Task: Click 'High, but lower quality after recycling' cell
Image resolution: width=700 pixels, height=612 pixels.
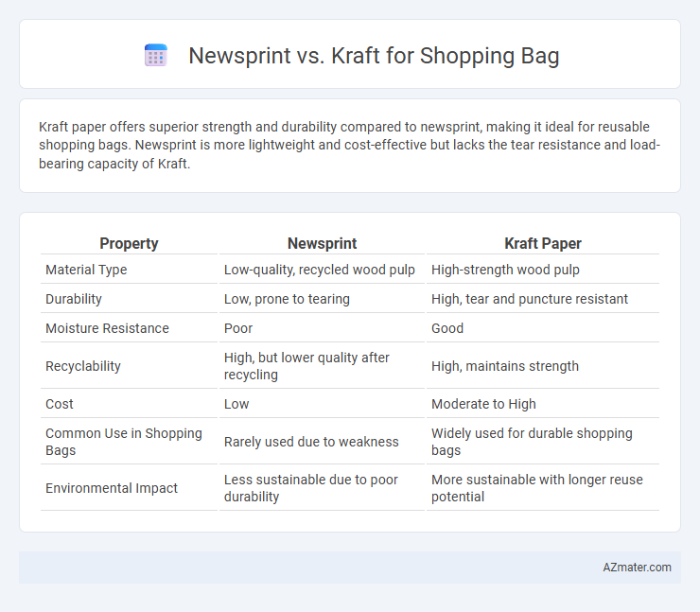Action: [x=306, y=366]
